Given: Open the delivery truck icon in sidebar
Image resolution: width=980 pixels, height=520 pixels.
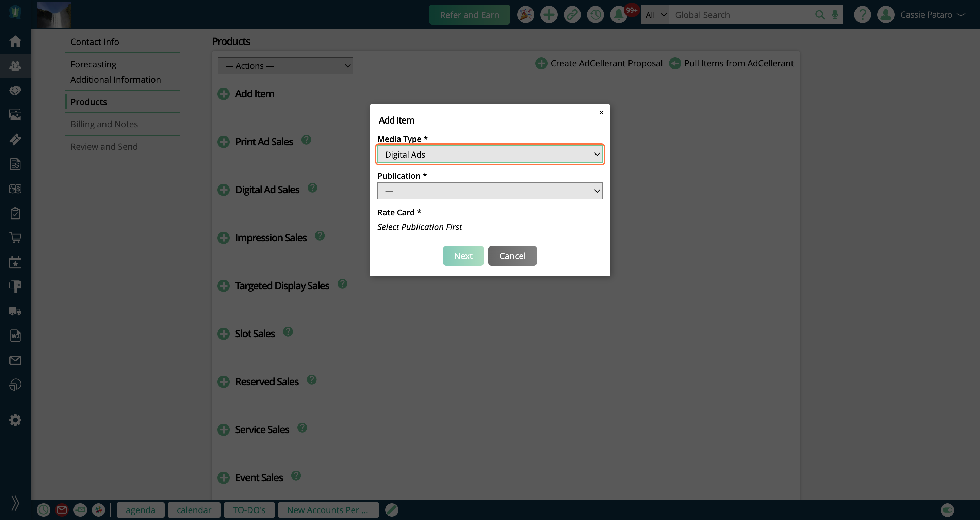Looking at the screenshot, I should 15,311.
